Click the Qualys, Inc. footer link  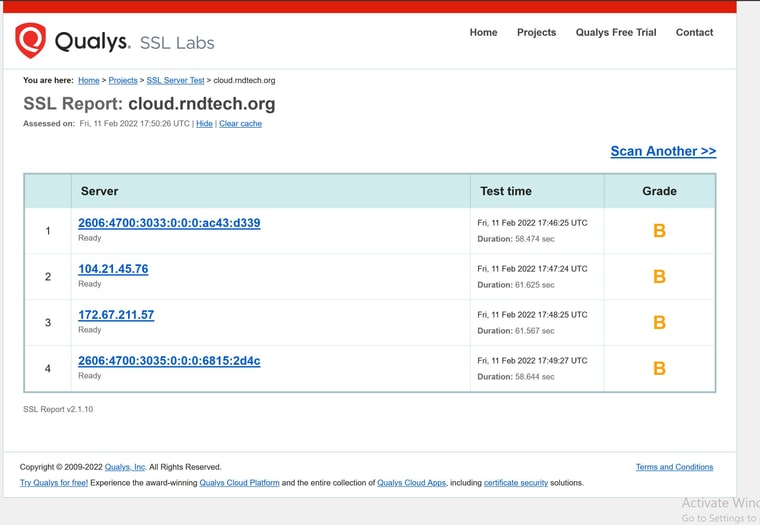point(125,467)
